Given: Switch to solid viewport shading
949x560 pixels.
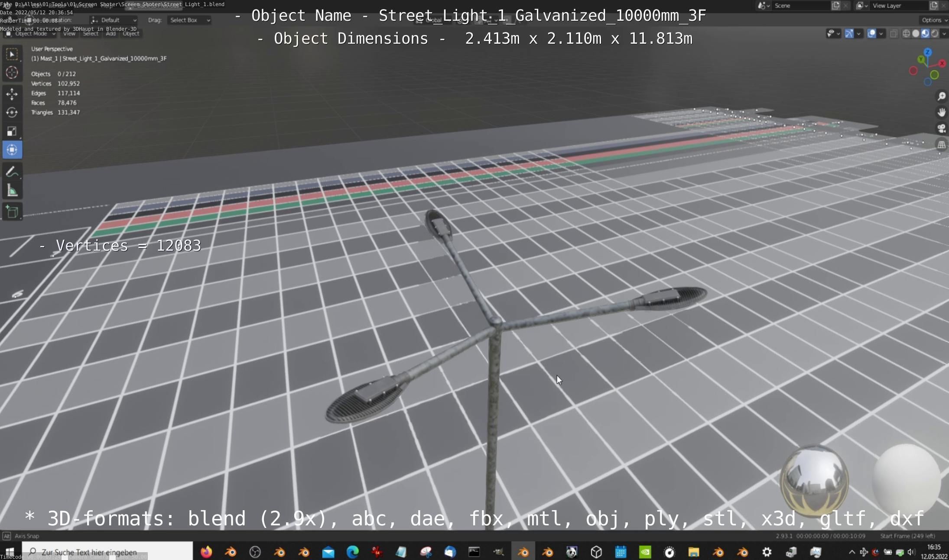Looking at the screenshot, I should click(916, 33).
